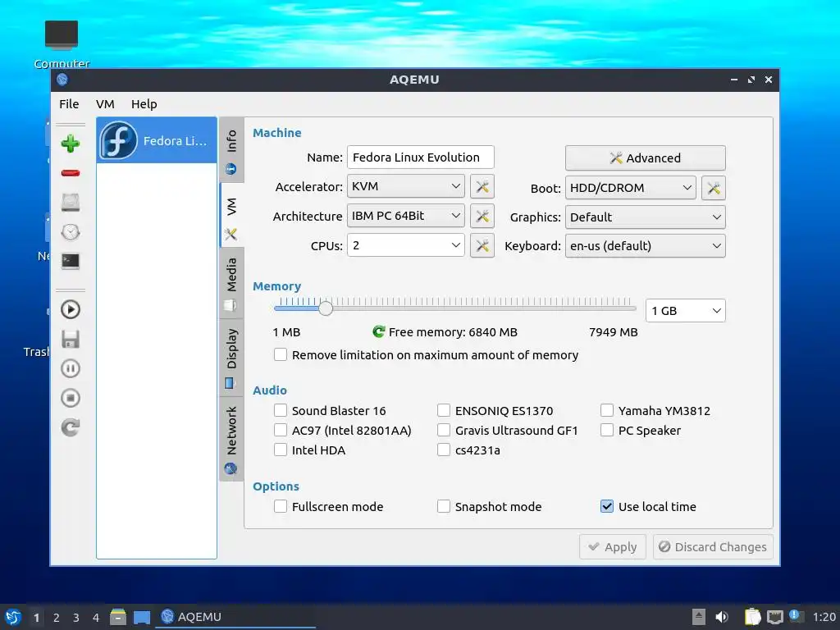Open architecture settings wrench icon
The width and height of the screenshot is (840, 630).
[x=482, y=216]
